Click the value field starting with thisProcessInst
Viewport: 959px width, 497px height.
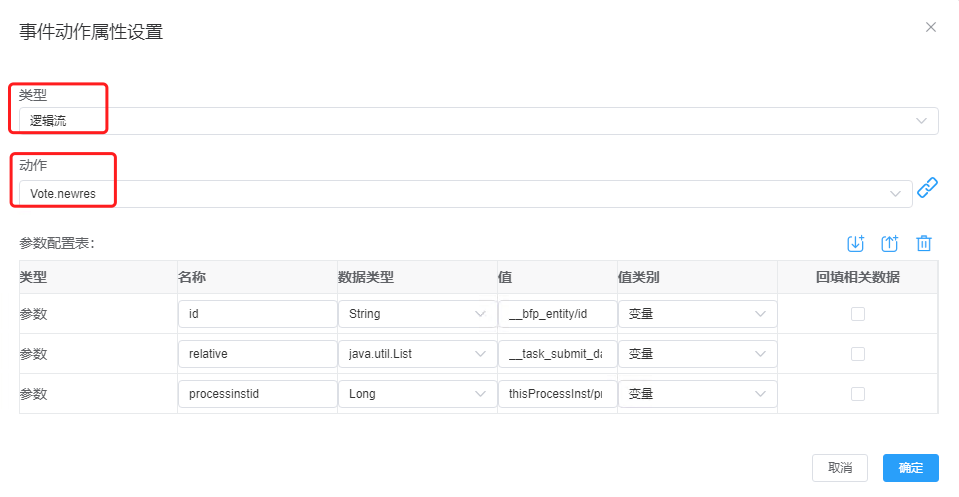pyautogui.click(x=557, y=394)
